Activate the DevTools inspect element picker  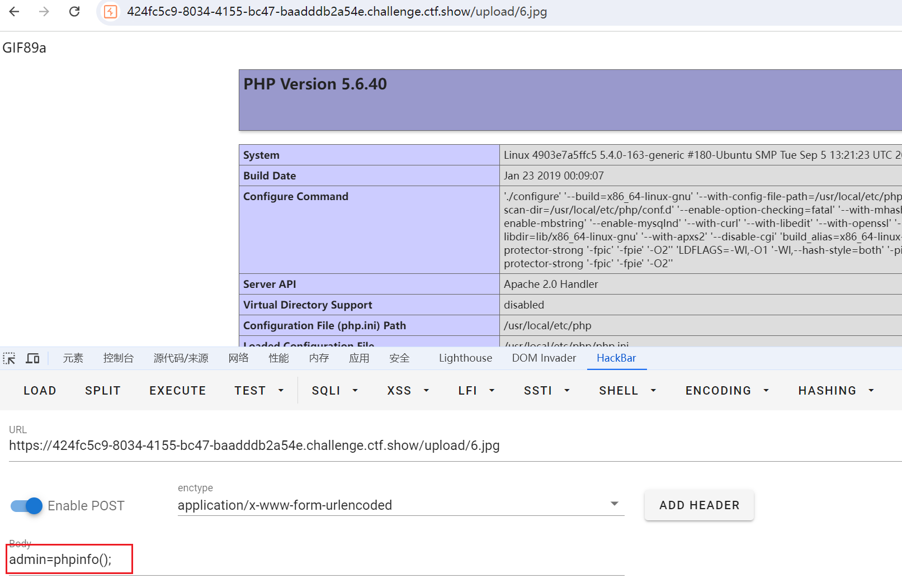click(x=10, y=358)
